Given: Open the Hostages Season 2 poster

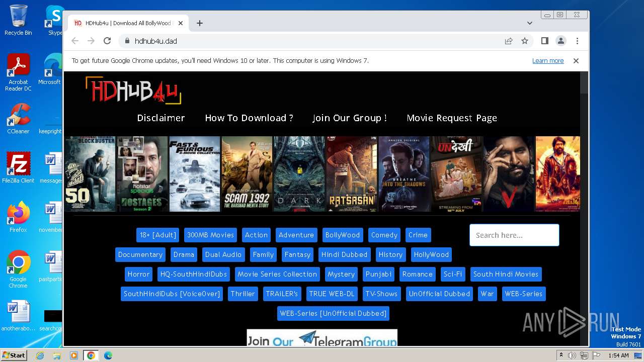Looking at the screenshot, I should click(142, 174).
